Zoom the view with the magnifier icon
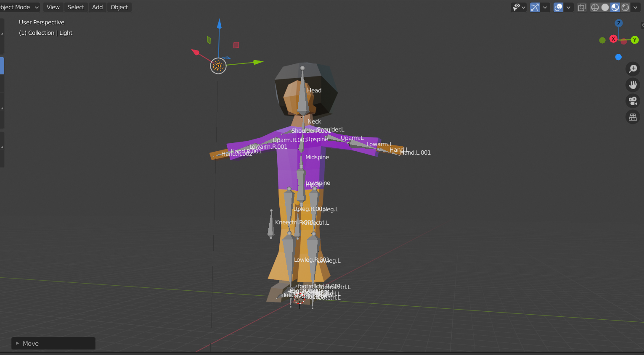Image resolution: width=644 pixels, height=355 pixels. pos(633,69)
